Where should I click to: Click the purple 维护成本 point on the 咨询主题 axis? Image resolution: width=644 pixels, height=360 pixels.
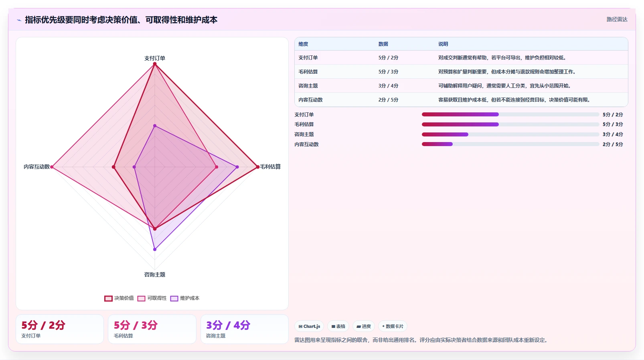click(x=155, y=249)
